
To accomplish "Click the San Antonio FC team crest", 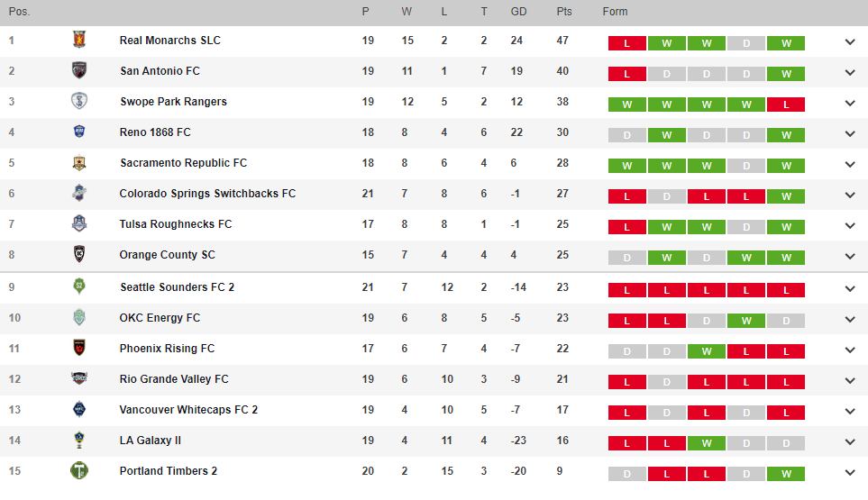I will point(79,70).
